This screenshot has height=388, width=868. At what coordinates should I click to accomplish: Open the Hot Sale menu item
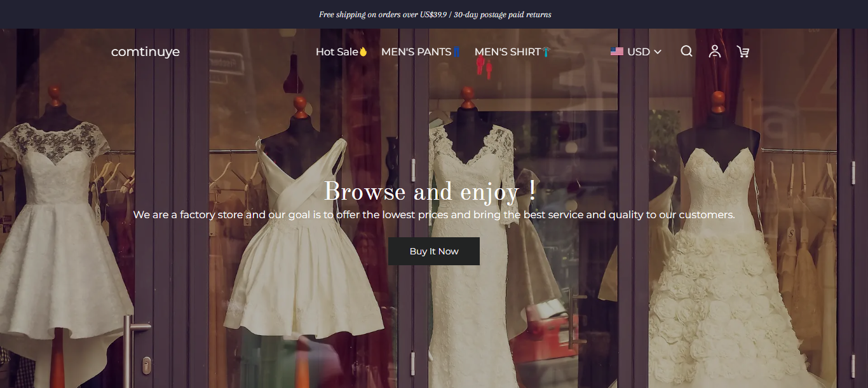[x=337, y=52]
